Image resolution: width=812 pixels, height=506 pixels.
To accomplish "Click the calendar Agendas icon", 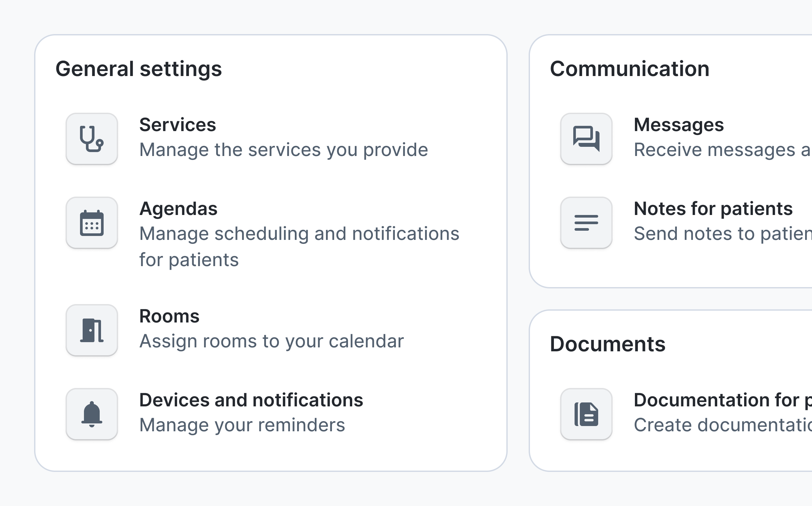I will [x=92, y=223].
